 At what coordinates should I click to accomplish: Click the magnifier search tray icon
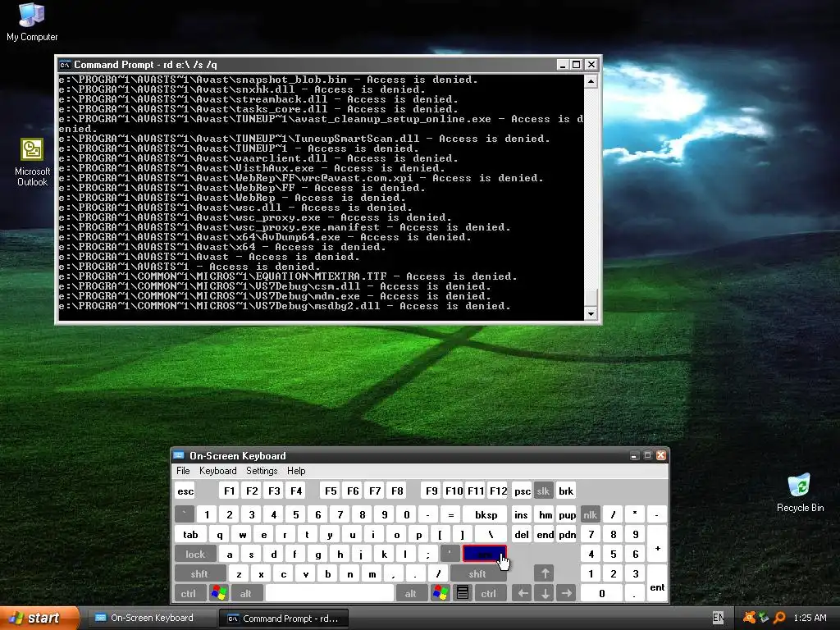point(779,618)
